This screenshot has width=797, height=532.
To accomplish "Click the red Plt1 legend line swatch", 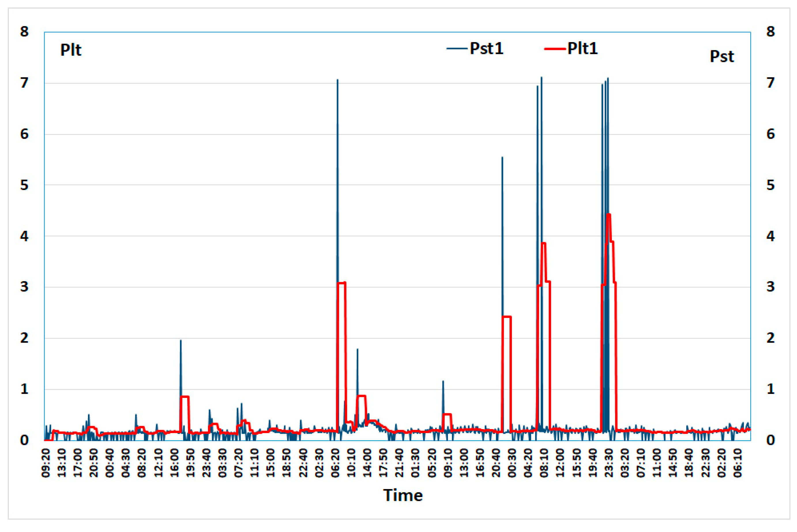I will [555, 48].
